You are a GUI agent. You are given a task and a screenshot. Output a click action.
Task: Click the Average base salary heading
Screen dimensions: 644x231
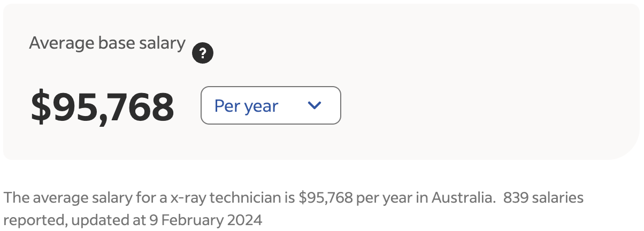pyautogui.click(x=107, y=43)
